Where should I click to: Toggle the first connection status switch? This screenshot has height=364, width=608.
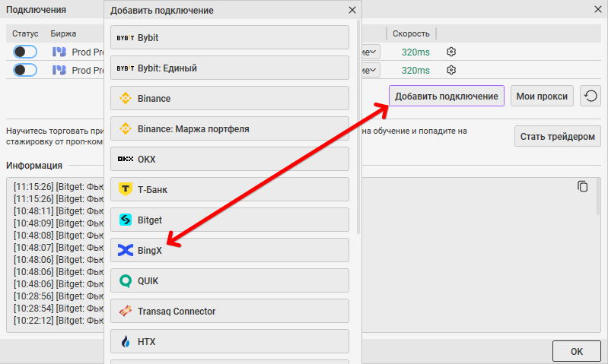25,52
